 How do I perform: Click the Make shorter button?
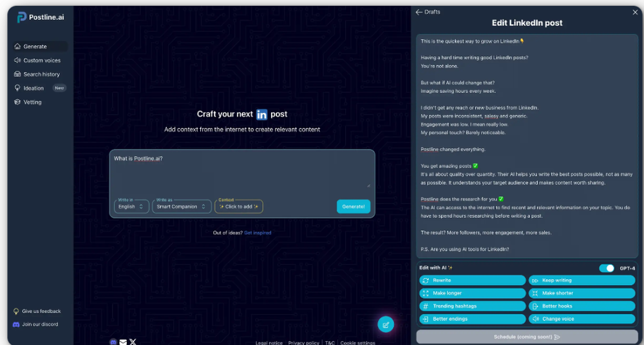point(582,293)
